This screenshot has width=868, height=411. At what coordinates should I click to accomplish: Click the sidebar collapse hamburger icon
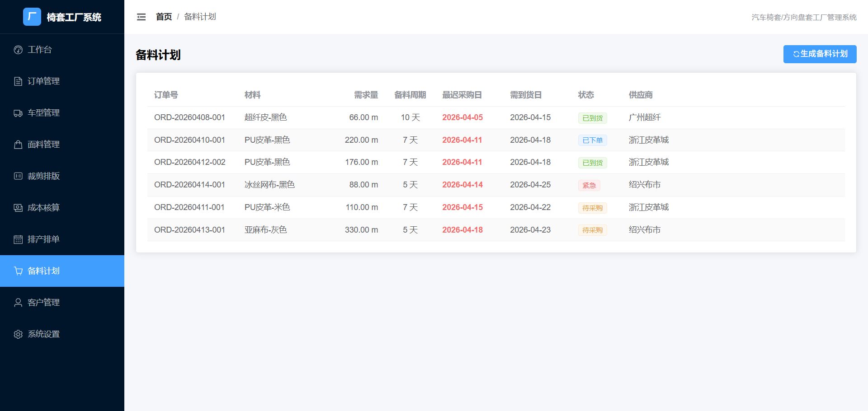tap(141, 17)
